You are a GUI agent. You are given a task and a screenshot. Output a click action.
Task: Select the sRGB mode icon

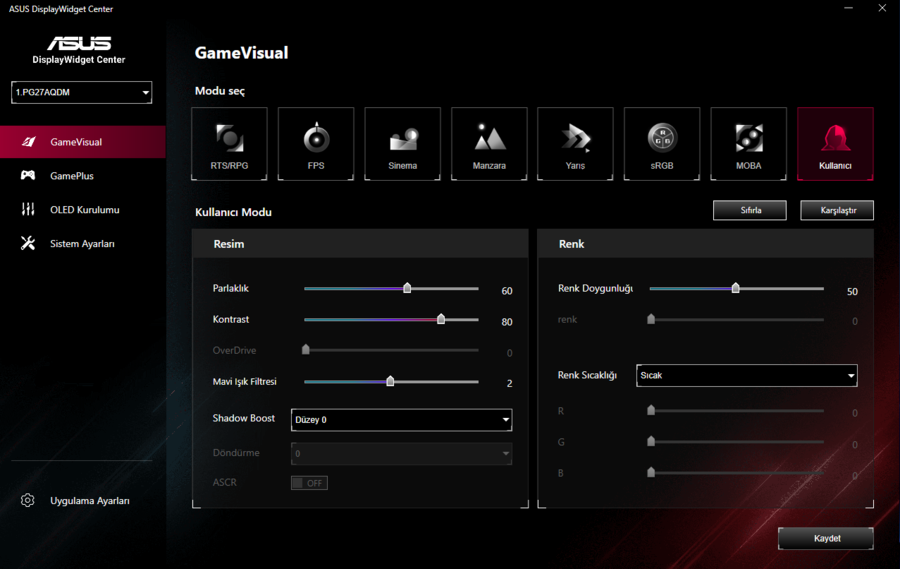[662, 144]
